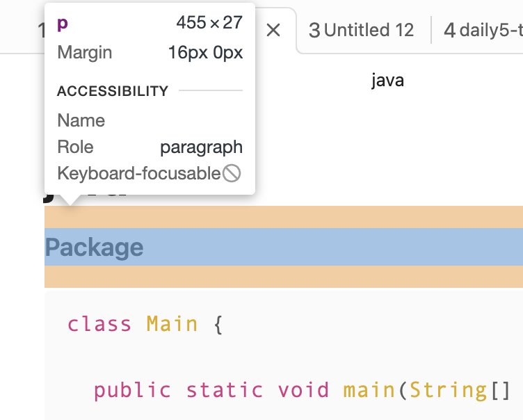Click the void keyword in code
This screenshot has width=523, height=420.
(x=303, y=390)
